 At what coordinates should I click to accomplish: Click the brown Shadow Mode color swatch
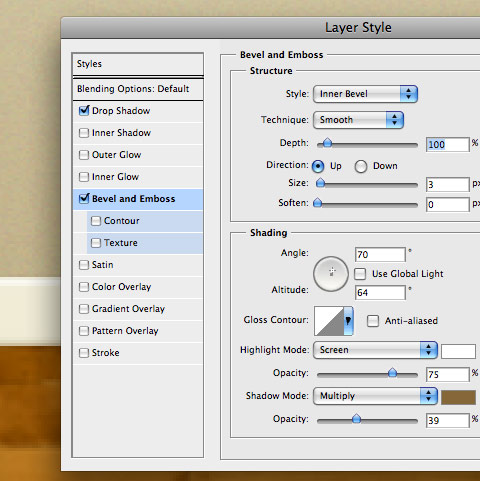(458, 398)
